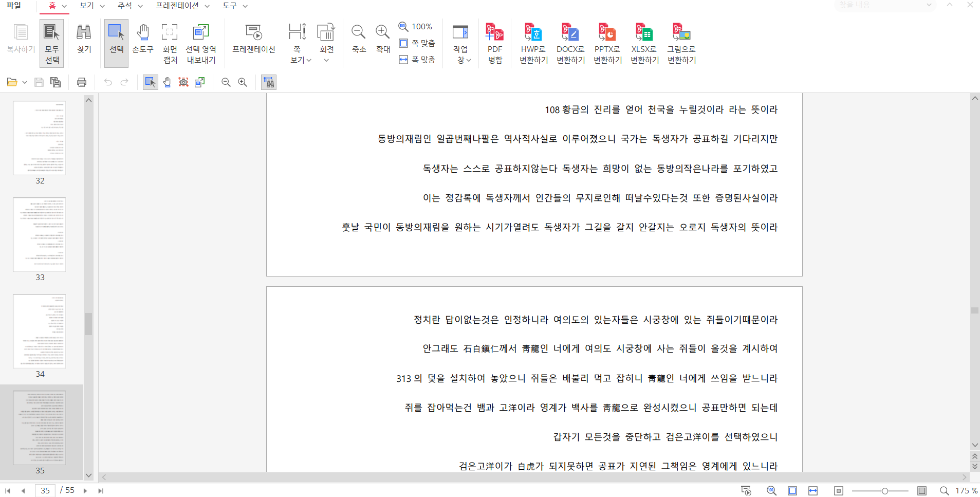Click the 100% zoom button
Image resolution: width=980 pixels, height=497 pixels.
click(415, 26)
